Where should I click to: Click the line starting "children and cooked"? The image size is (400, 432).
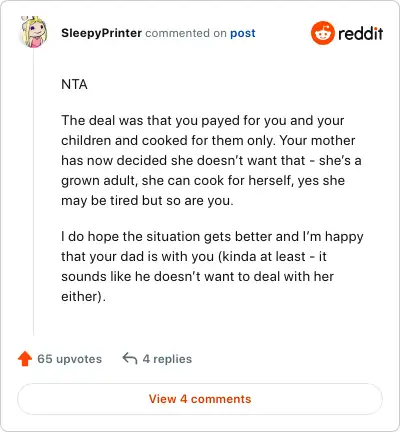coord(208,140)
